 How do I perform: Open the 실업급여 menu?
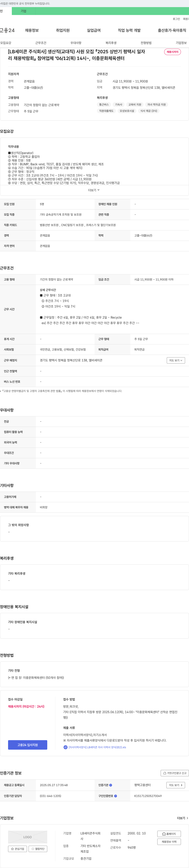94,30
